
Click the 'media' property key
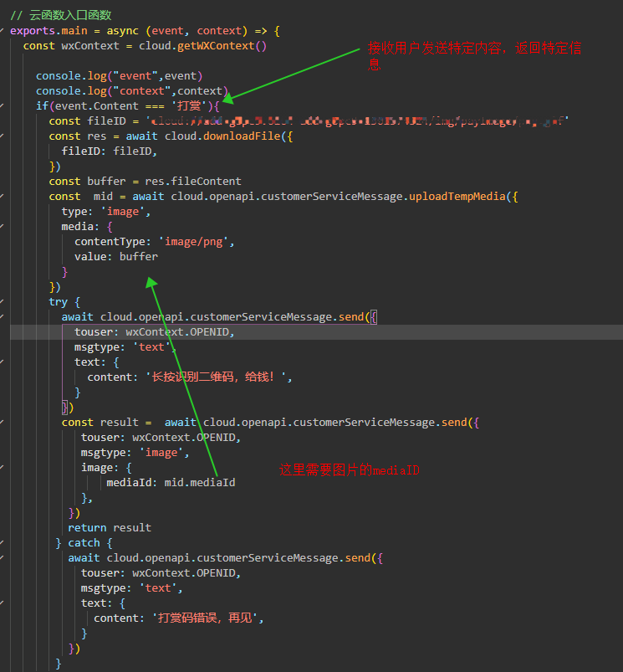tap(77, 226)
